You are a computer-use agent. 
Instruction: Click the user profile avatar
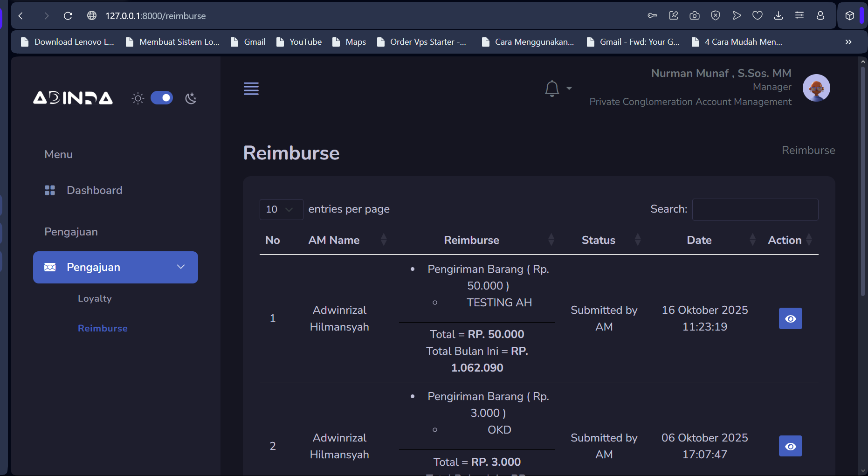tap(816, 88)
